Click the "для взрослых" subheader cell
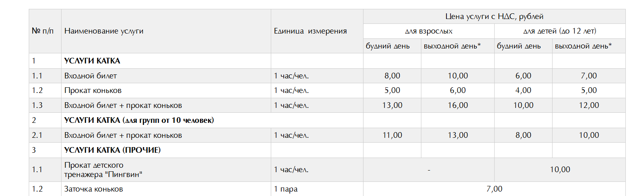Viewport: 644px width, 196px height. point(429,31)
